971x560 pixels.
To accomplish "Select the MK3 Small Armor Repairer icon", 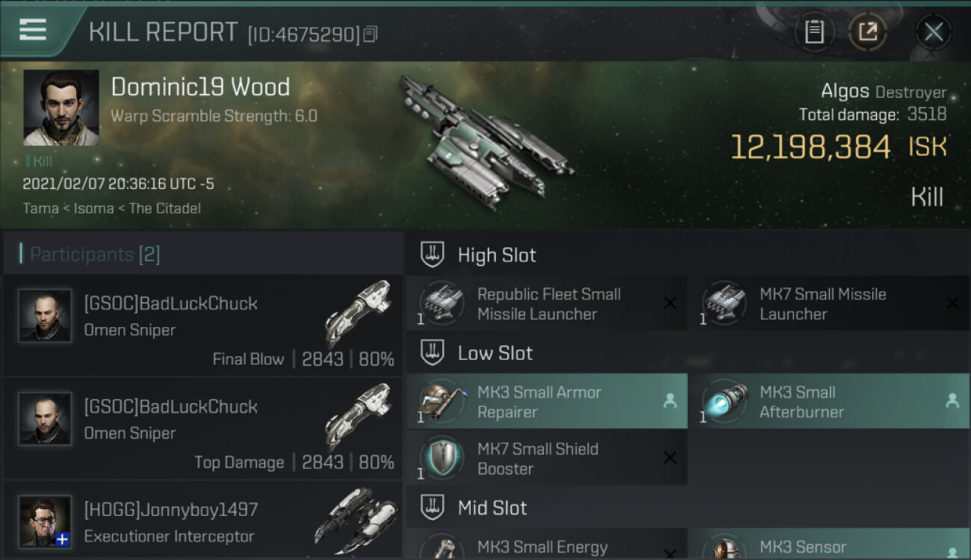I will point(442,401).
